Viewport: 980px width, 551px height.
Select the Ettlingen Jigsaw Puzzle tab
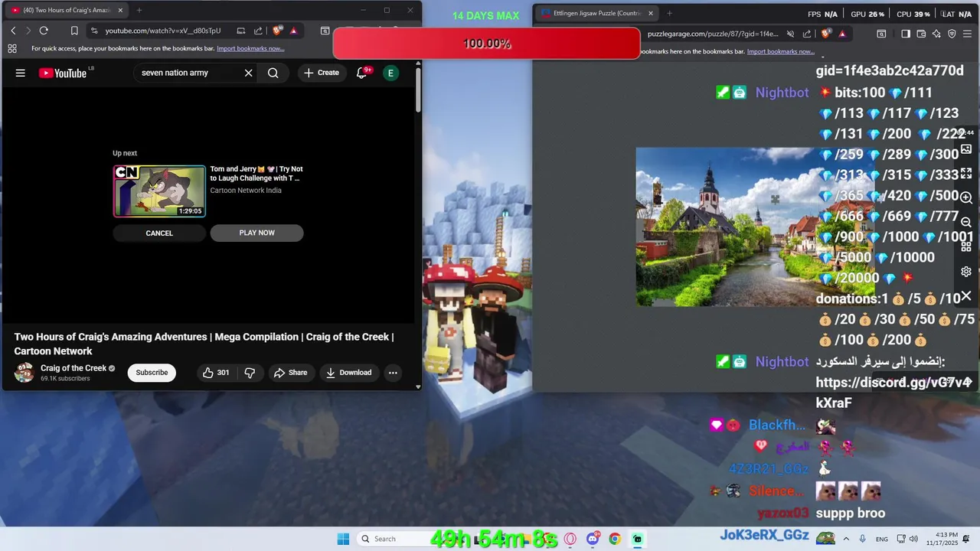pos(597,13)
